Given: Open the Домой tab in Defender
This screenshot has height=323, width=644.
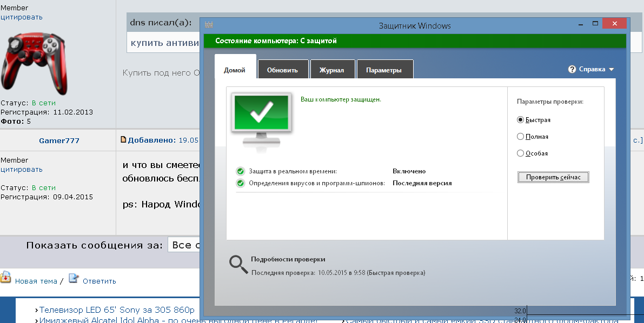Looking at the screenshot, I should (x=235, y=70).
